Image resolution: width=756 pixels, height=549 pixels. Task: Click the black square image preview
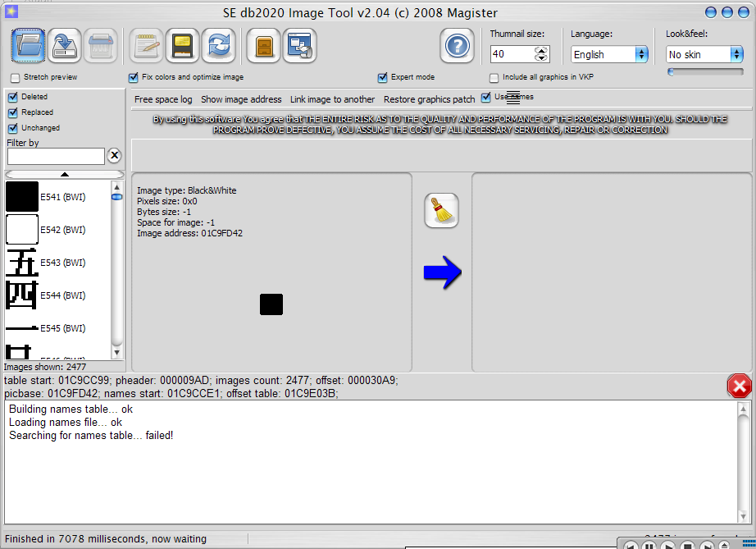coord(271,304)
